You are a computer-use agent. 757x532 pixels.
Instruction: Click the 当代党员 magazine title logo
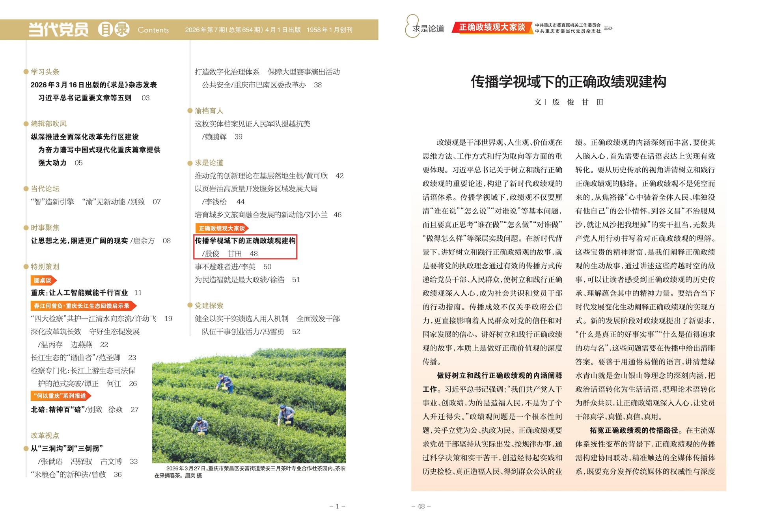point(58,30)
